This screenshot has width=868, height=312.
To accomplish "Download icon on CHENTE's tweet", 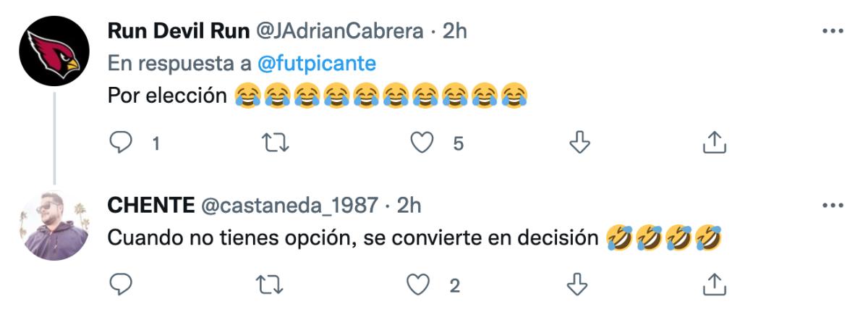I will (x=577, y=285).
